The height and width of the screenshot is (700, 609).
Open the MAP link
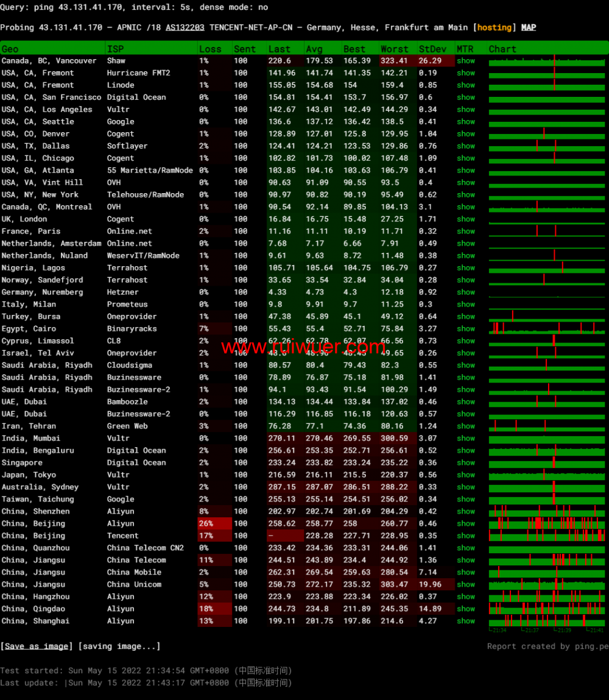click(529, 27)
